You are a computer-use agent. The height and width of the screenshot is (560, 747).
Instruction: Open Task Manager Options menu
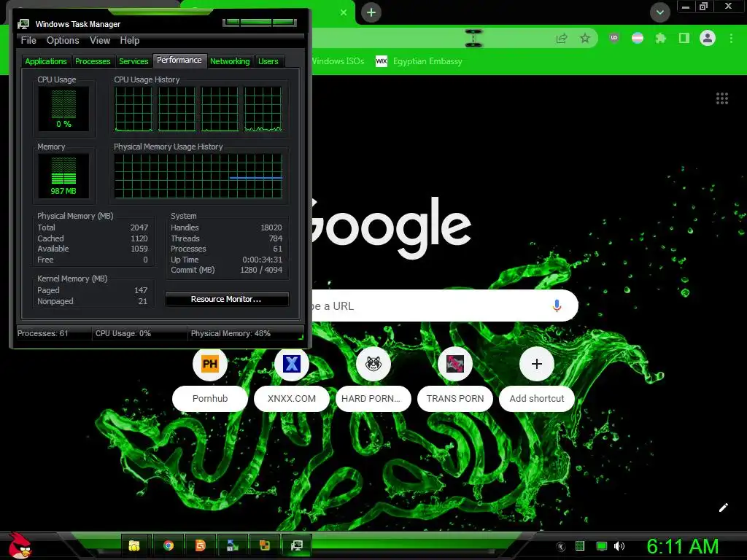(63, 41)
